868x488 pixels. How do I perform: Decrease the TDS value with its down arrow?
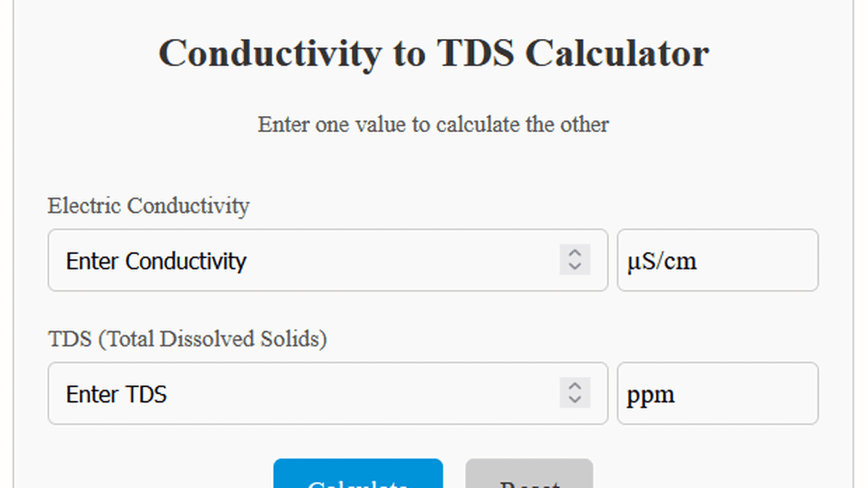point(576,399)
